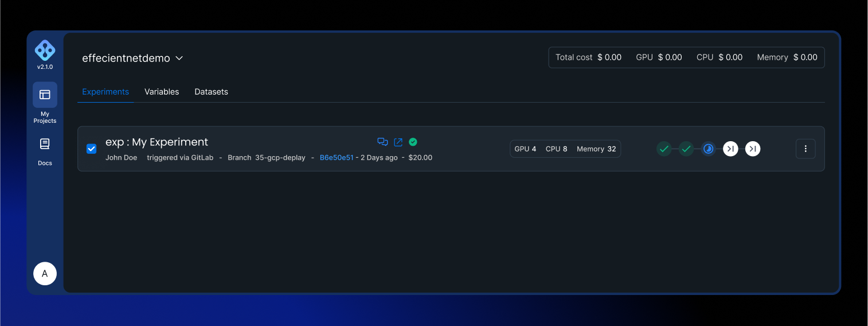Image resolution: width=868 pixels, height=326 pixels.
Task: Open experiment in new window icon
Action: coord(398,142)
